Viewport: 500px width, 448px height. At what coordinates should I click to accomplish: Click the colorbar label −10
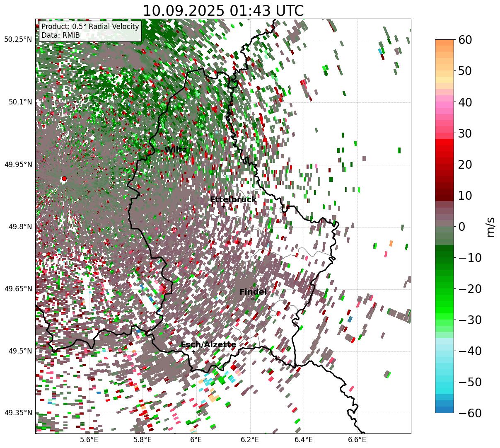click(470, 257)
